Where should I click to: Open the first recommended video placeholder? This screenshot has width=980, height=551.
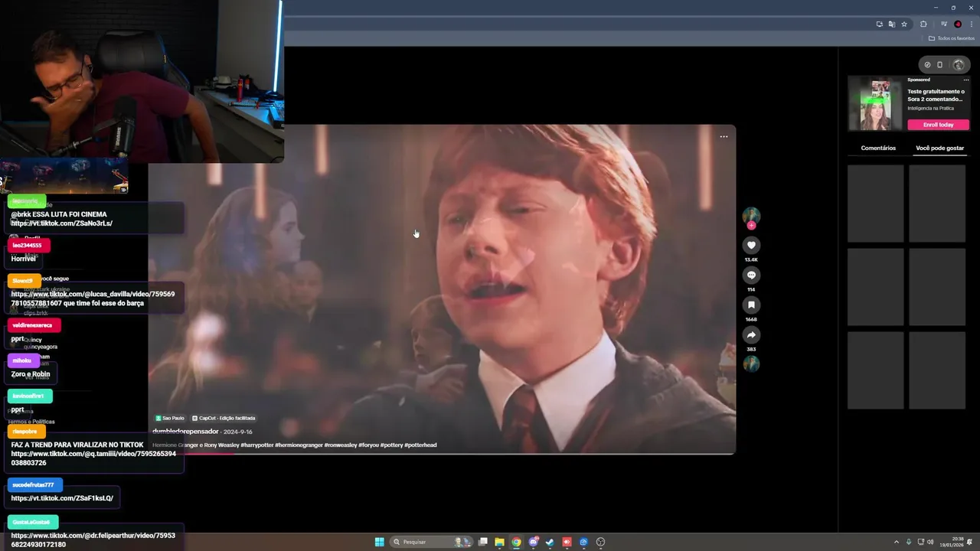coord(875,204)
